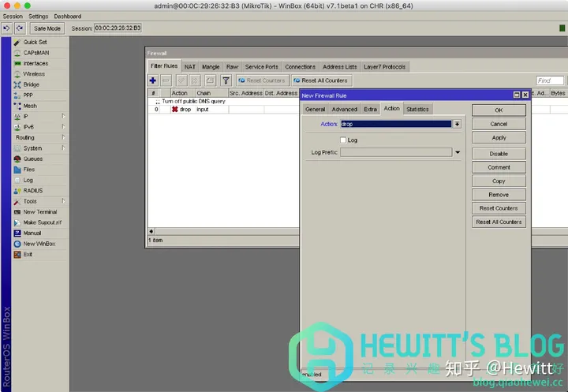This screenshot has width=568, height=392.
Task: Expand the IPv6 submenu
Action: (63, 127)
